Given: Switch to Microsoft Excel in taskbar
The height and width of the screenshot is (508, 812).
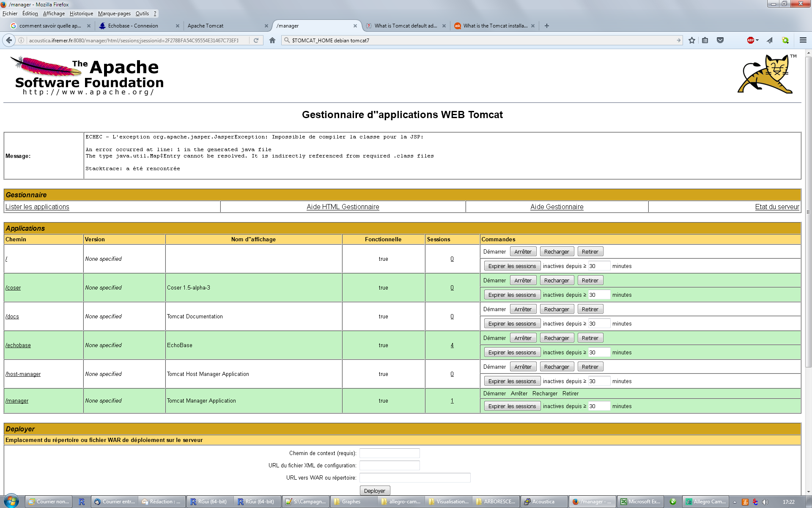Looking at the screenshot, I should 641,502.
